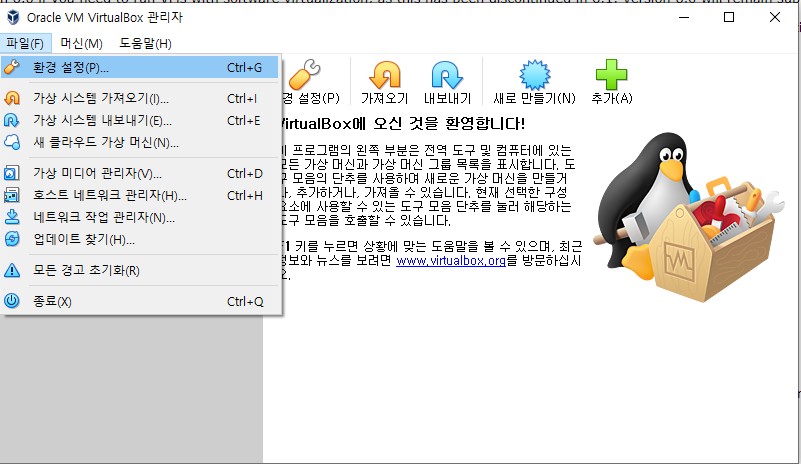Click the green plus 추가(A) icon
Image resolution: width=801 pixels, height=464 pixels.
611,75
